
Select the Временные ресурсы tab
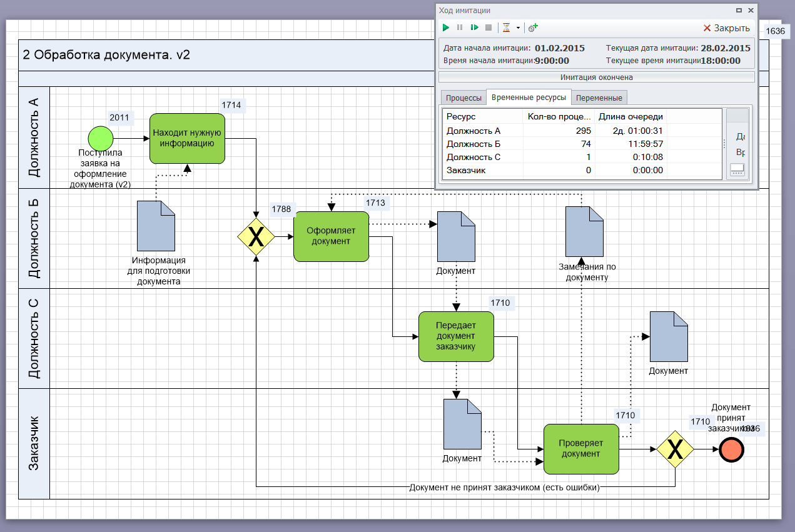529,98
